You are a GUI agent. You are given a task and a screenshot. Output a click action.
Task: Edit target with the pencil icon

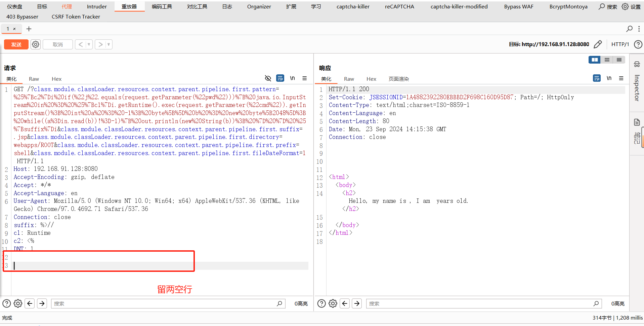coord(598,44)
